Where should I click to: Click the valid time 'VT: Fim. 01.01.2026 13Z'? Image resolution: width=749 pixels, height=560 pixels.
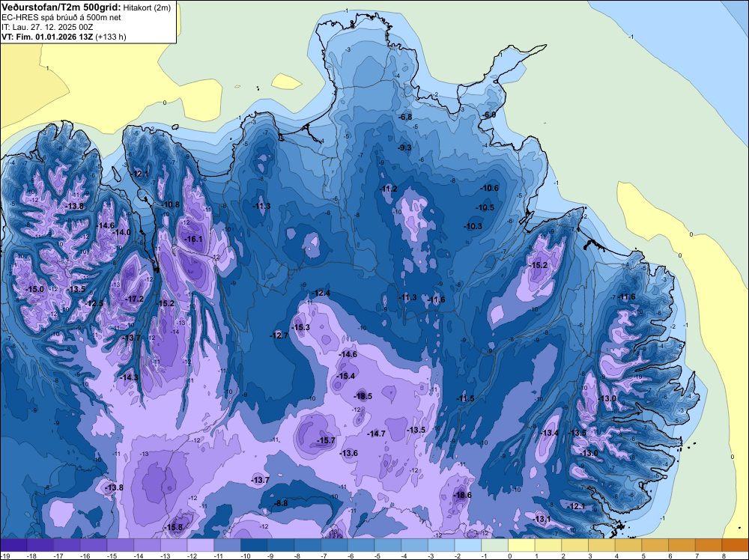tap(47, 37)
